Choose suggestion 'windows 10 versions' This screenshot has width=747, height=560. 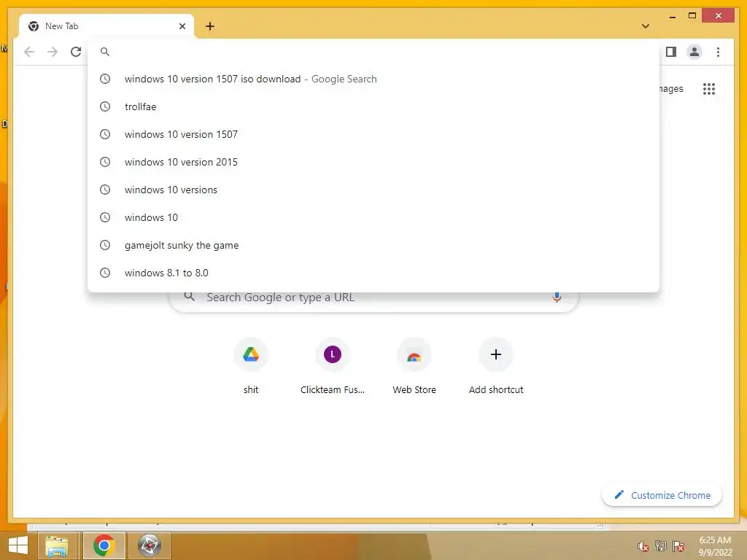tap(373, 190)
